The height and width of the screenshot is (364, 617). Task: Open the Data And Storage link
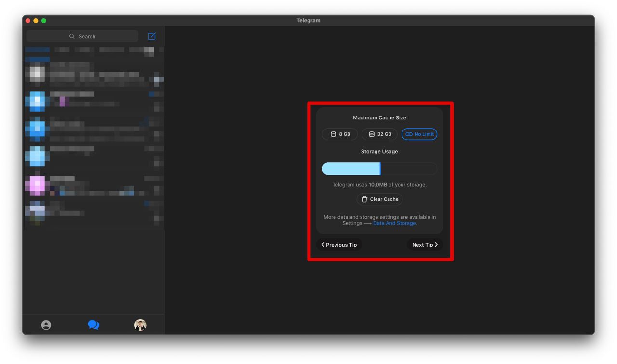[x=394, y=223]
